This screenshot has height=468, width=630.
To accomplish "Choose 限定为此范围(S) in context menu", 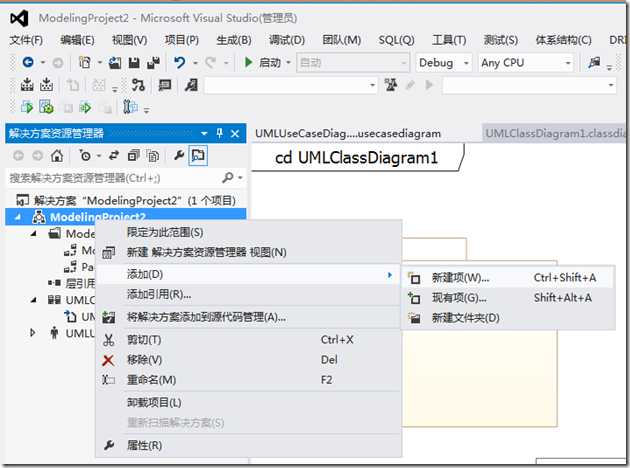I will 248,232.
